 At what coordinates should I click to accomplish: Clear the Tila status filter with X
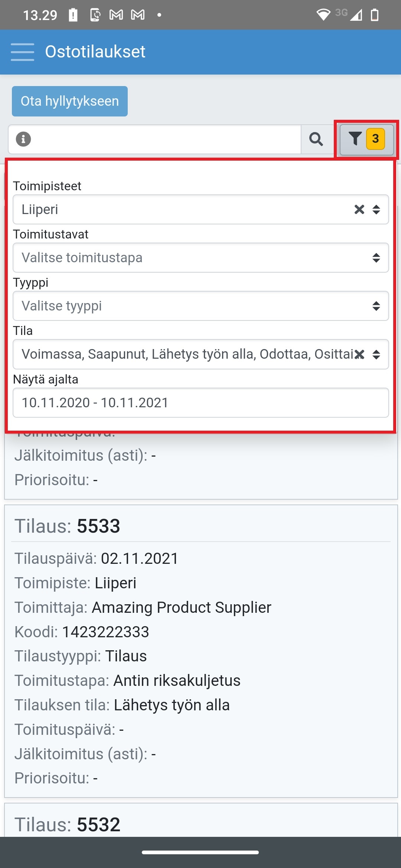pyautogui.click(x=359, y=354)
